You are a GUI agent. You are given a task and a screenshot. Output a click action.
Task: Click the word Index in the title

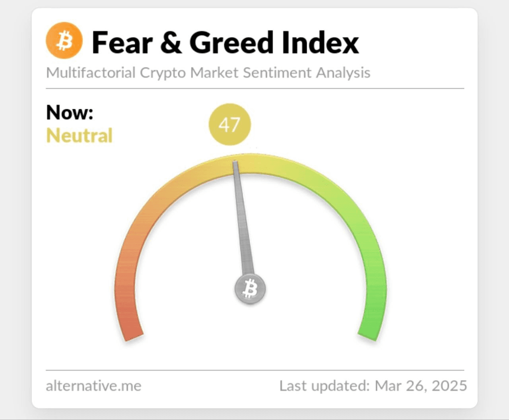pyautogui.click(x=321, y=43)
